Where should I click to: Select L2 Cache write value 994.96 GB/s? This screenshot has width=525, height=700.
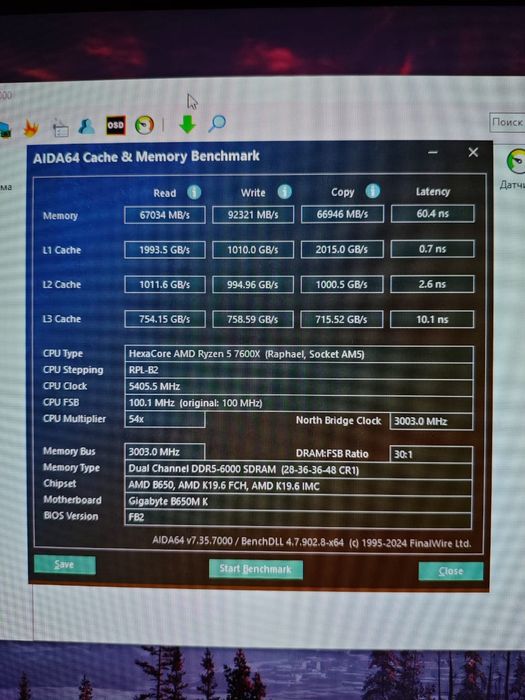point(253,284)
